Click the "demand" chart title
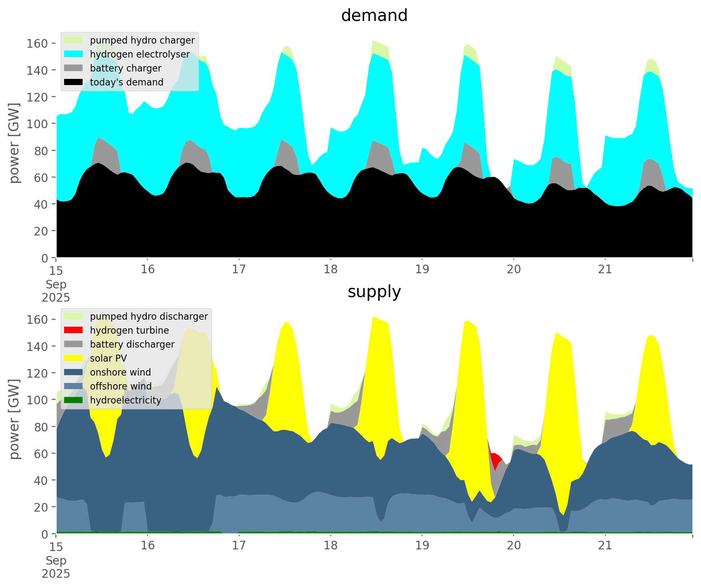Screen dimensions: 701x588 pos(374,16)
